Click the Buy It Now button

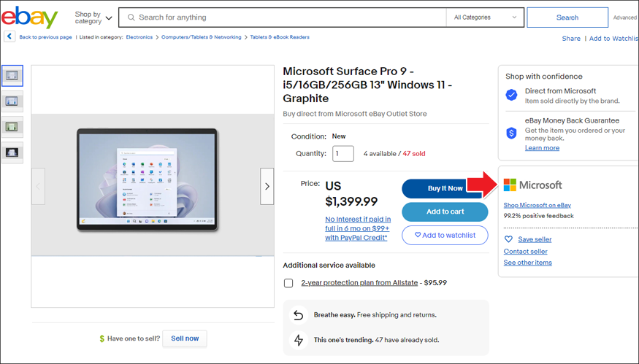pos(445,188)
